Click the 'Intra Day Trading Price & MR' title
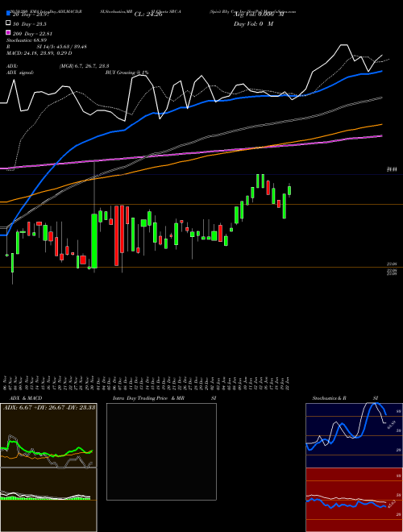Viewport: 403px width, 532px height. [x=148, y=398]
